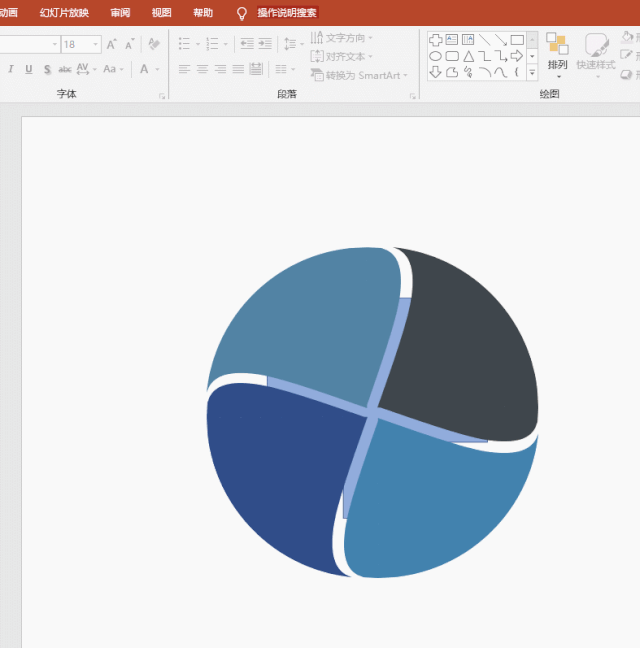Pick the right arrow shape
This screenshot has width=640, height=648.
tap(516, 56)
